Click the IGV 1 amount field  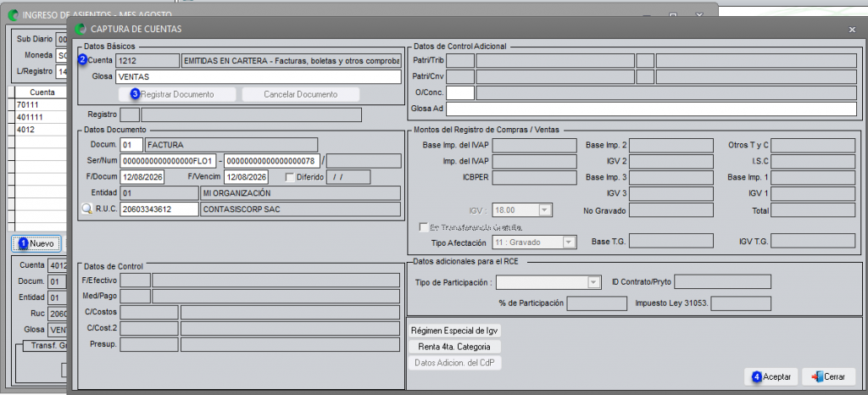[x=813, y=194]
